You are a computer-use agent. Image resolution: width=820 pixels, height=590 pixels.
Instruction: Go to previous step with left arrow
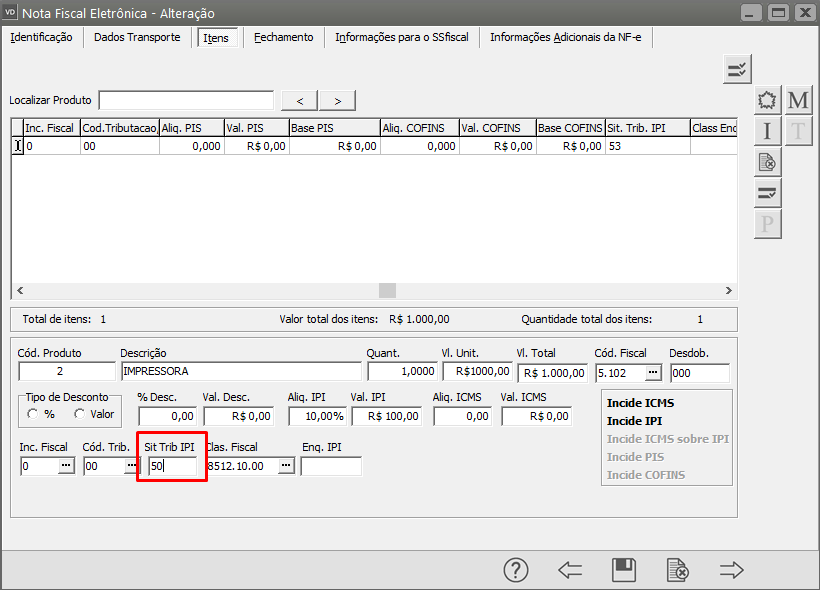pyautogui.click(x=570, y=570)
